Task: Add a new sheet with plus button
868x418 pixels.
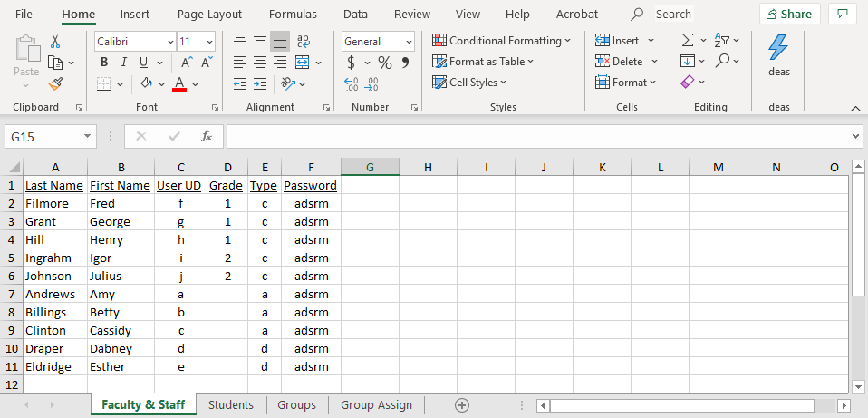Action: 462,405
